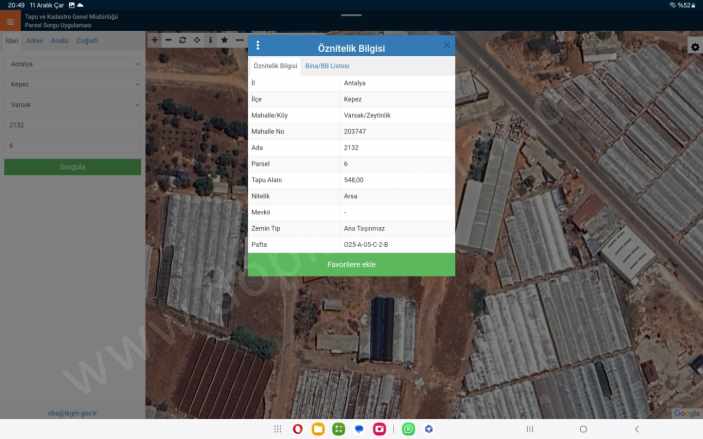Click the Parsel number input field
This screenshot has width=703, height=439.
coord(72,145)
